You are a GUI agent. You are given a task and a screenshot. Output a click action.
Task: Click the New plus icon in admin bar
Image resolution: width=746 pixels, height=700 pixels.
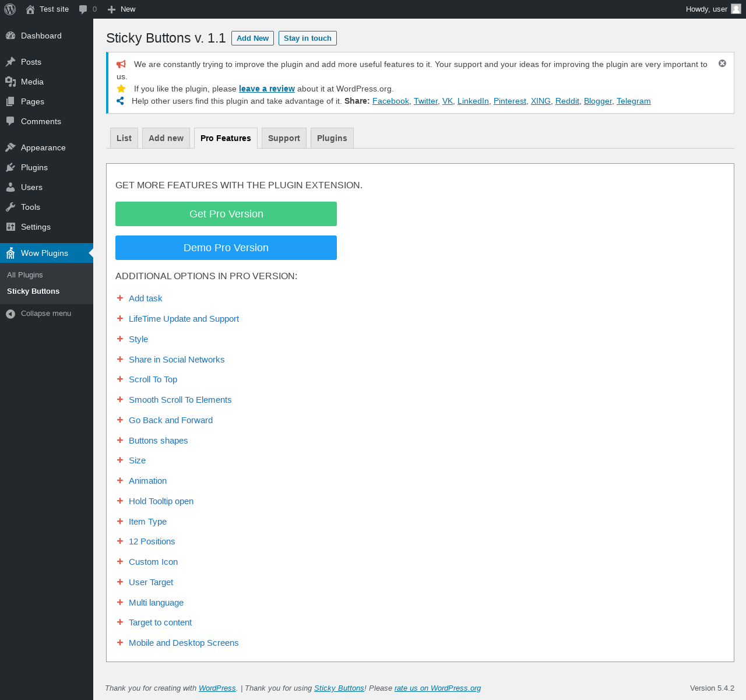pos(111,9)
